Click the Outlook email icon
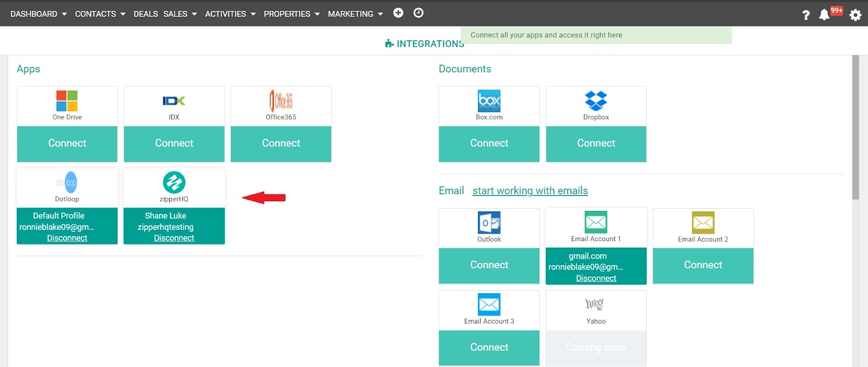 tap(489, 223)
